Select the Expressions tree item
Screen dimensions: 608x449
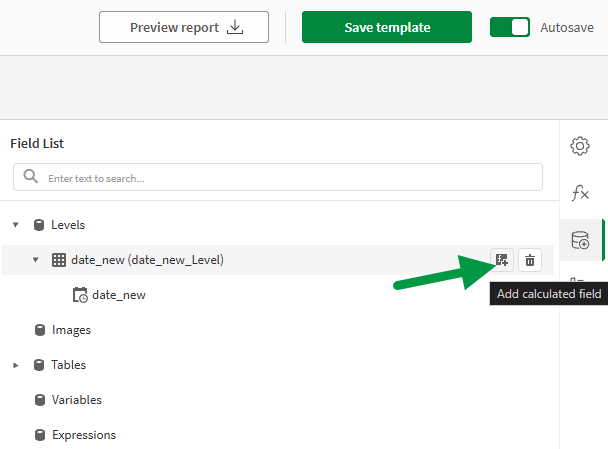(x=84, y=435)
